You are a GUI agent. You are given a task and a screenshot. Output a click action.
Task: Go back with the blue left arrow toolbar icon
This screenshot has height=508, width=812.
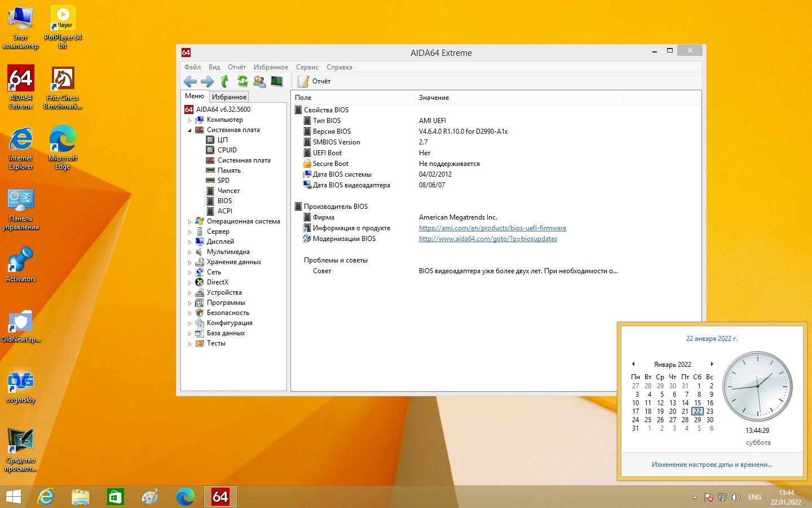pyautogui.click(x=190, y=81)
